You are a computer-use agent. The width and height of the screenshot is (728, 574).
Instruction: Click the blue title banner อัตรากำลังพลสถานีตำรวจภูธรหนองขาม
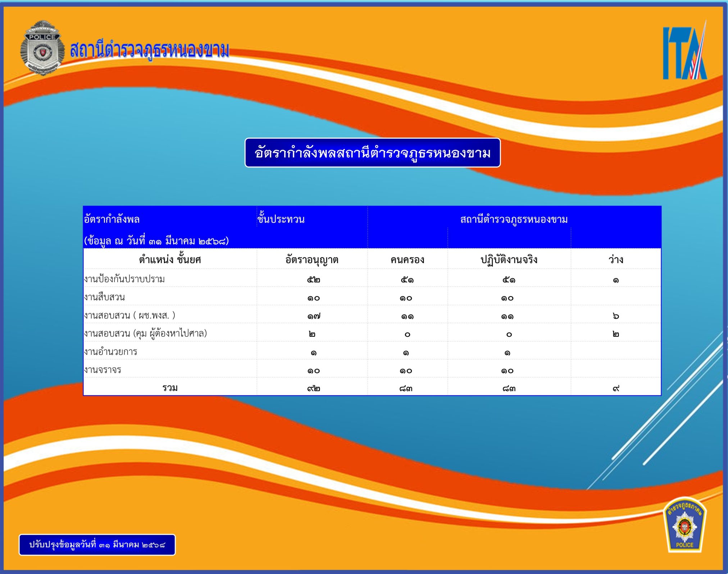(x=372, y=153)
